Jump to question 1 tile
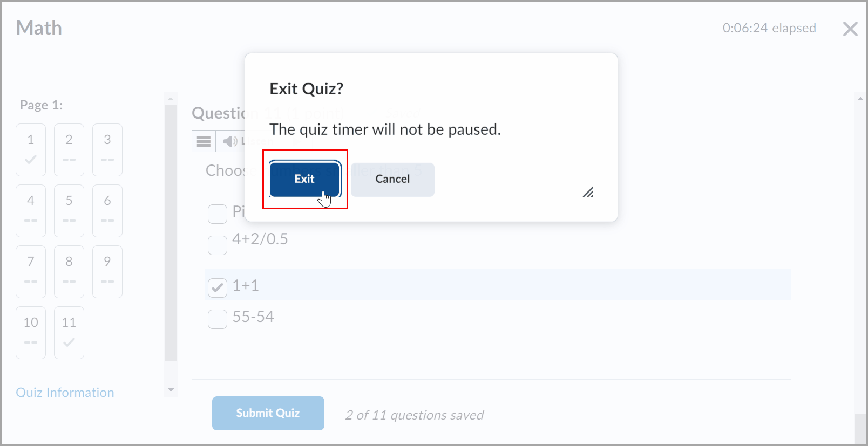This screenshot has height=446, width=868. (x=31, y=149)
